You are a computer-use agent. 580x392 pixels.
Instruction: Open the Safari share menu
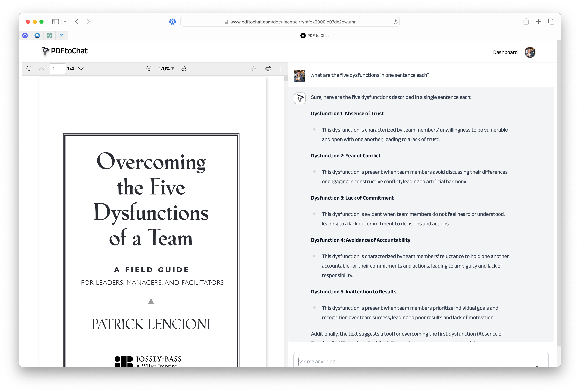[x=526, y=22]
